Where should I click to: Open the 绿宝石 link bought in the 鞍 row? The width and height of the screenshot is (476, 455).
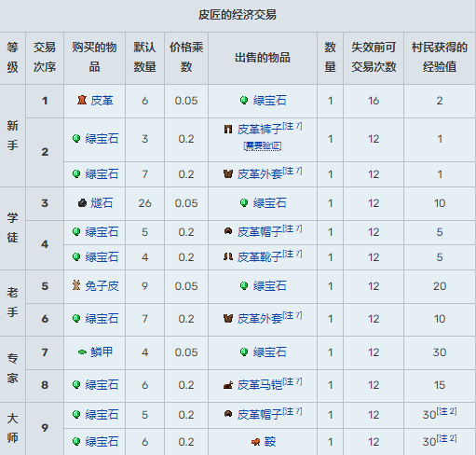[x=102, y=442]
